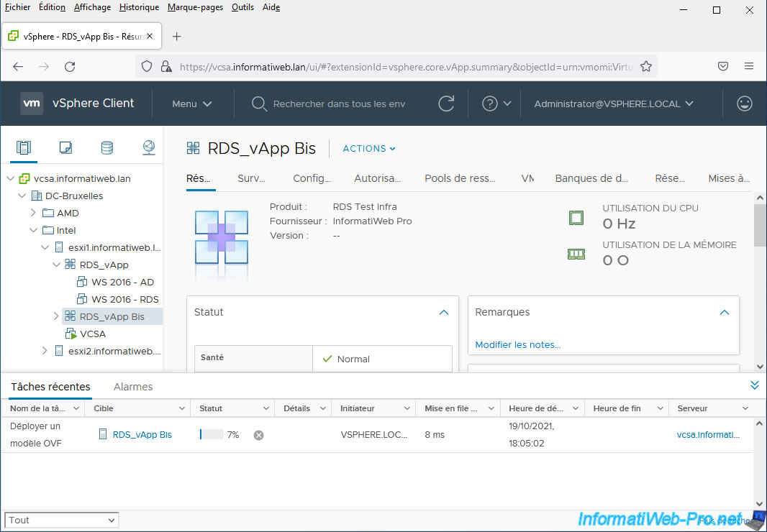This screenshot has width=767, height=532.
Task: Open the Cible column filter menu
Action: (x=182, y=408)
